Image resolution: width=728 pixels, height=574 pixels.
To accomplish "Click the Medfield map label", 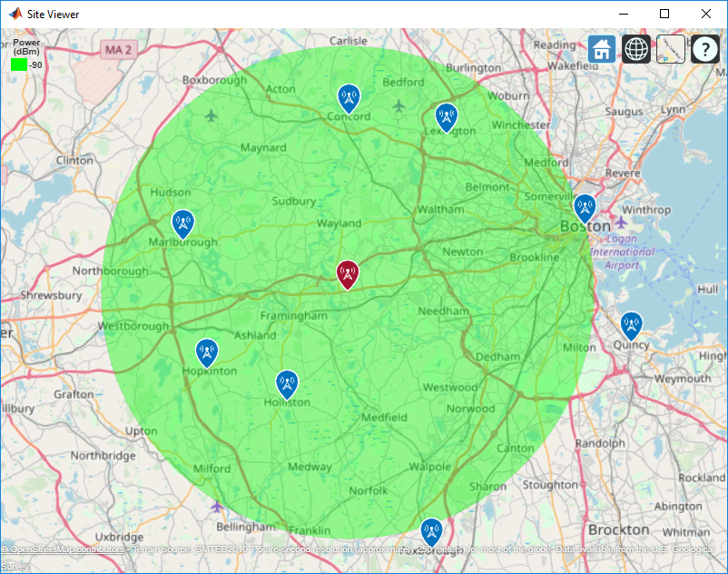I will [x=385, y=418].
